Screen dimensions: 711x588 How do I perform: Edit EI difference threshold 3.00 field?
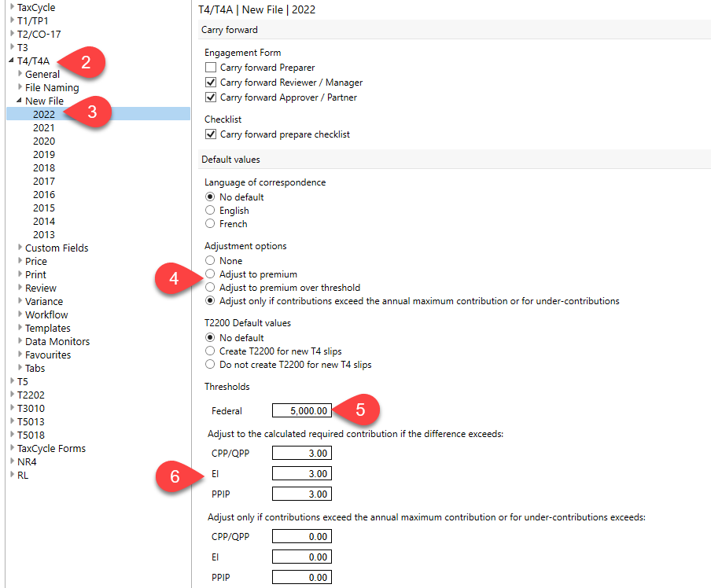pyautogui.click(x=302, y=473)
